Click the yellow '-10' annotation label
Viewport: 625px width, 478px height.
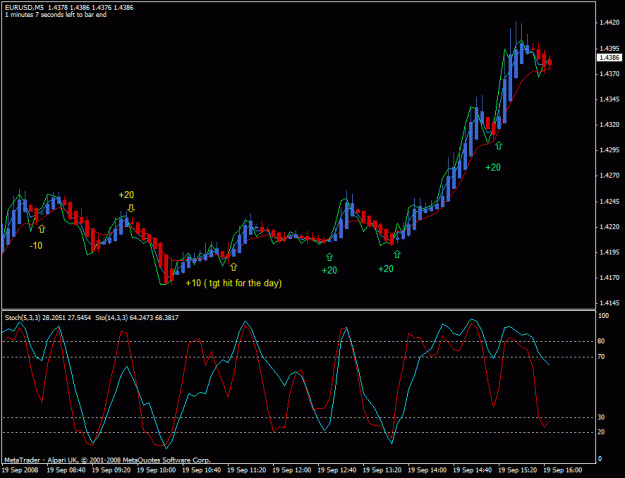click(x=36, y=246)
